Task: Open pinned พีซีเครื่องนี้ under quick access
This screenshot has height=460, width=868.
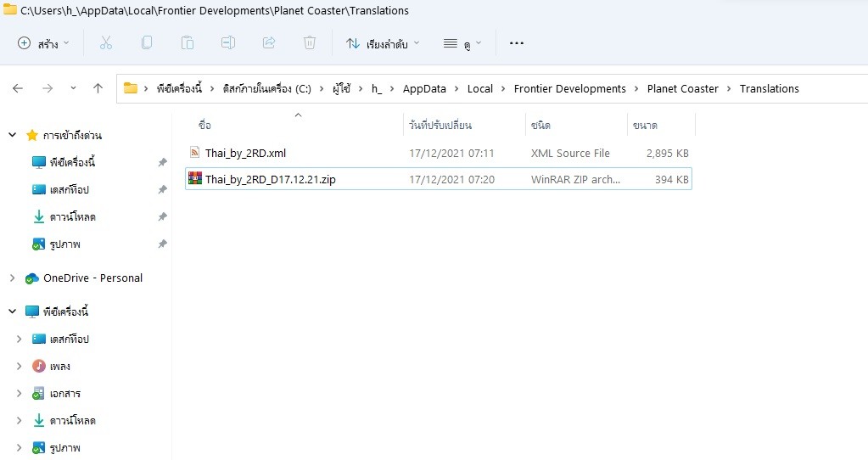Action: point(64,162)
